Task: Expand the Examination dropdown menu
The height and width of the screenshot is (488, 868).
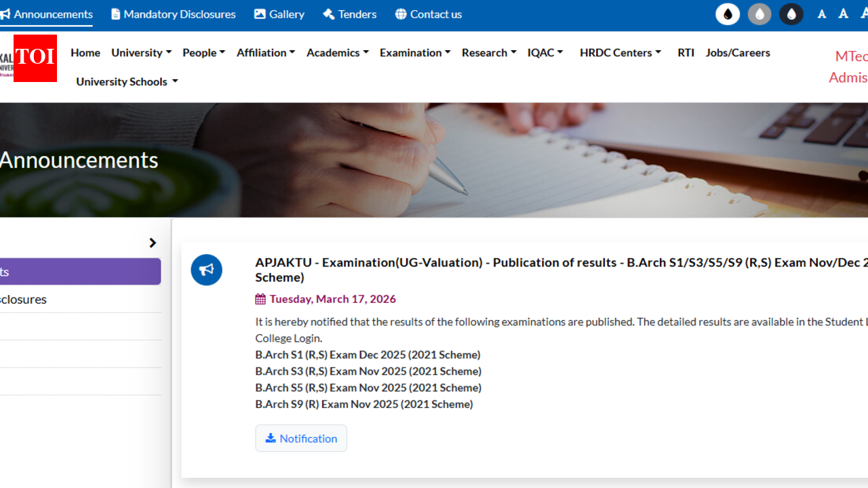Action: (x=414, y=53)
